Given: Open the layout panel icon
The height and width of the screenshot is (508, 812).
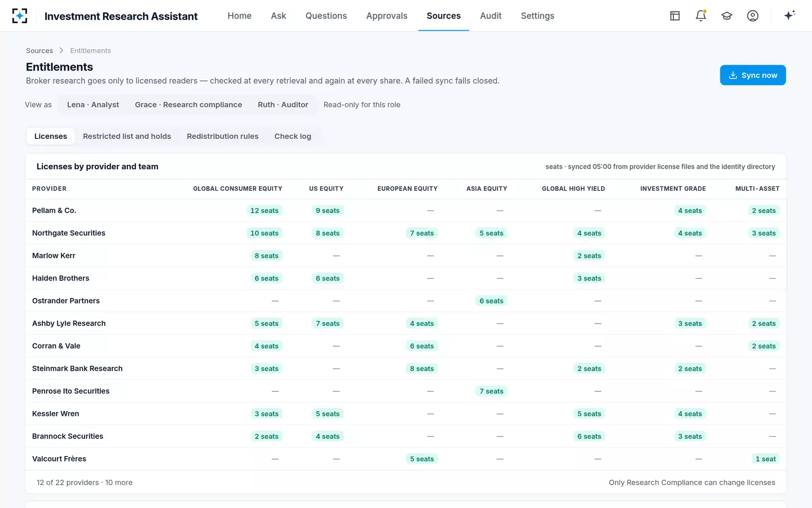Looking at the screenshot, I should pos(675,16).
